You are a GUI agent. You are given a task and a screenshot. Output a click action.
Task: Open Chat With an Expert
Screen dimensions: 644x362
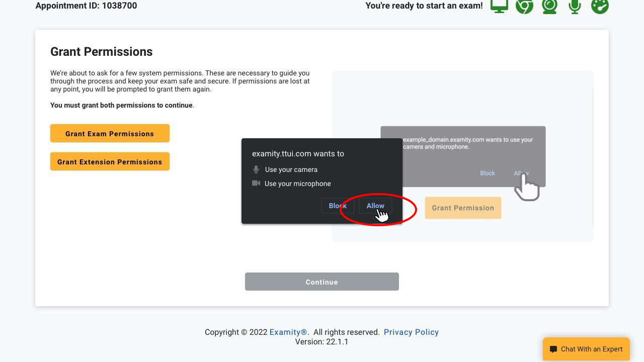pyautogui.click(x=586, y=349)
